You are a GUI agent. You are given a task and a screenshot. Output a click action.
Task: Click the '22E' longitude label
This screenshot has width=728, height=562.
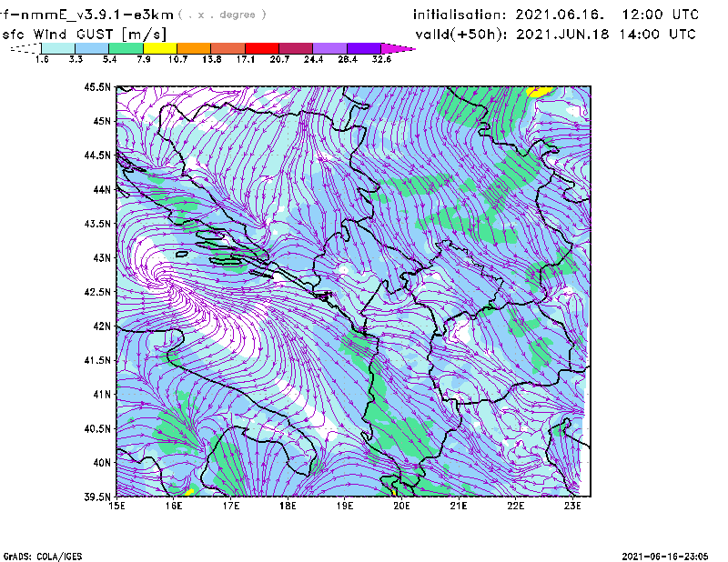point(515,506)
